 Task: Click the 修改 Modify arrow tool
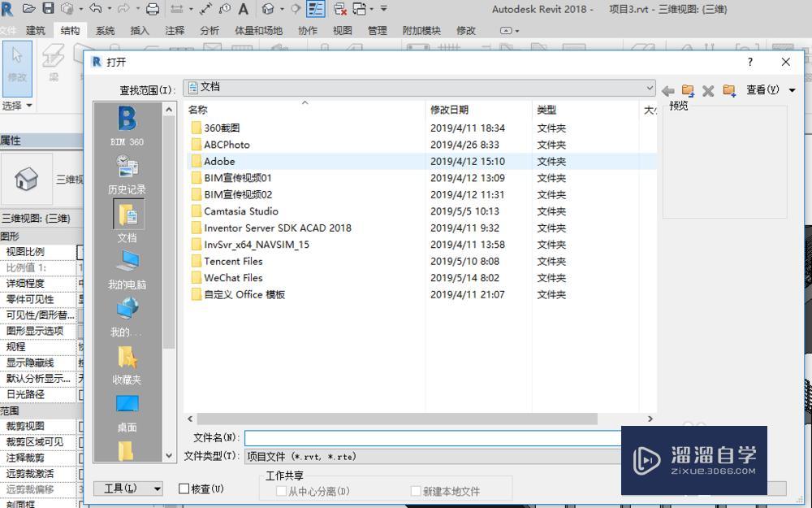[x=17, y=68]
